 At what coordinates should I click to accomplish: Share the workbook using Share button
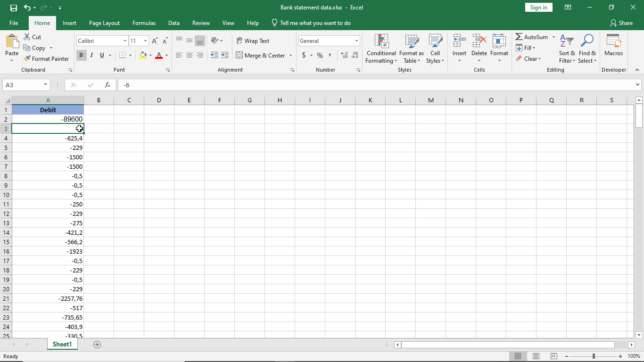click(x=621, y=23)
